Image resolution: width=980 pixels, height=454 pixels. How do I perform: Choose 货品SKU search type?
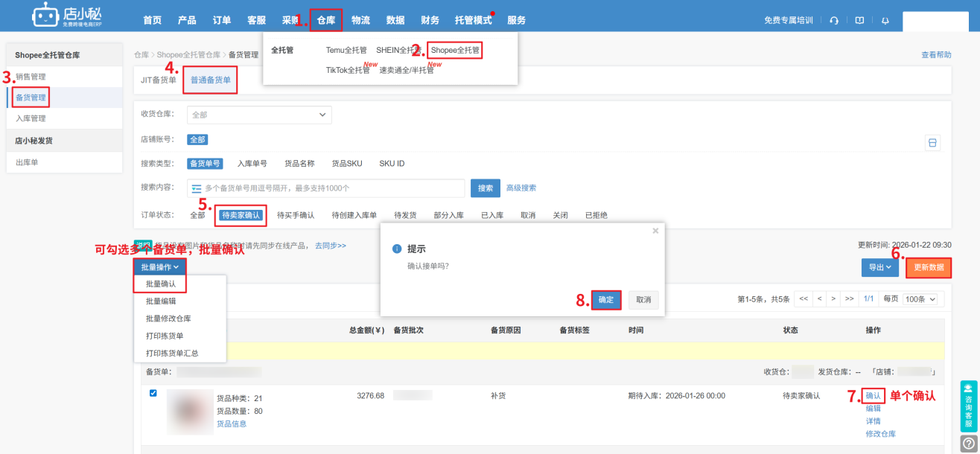point(347,164)
